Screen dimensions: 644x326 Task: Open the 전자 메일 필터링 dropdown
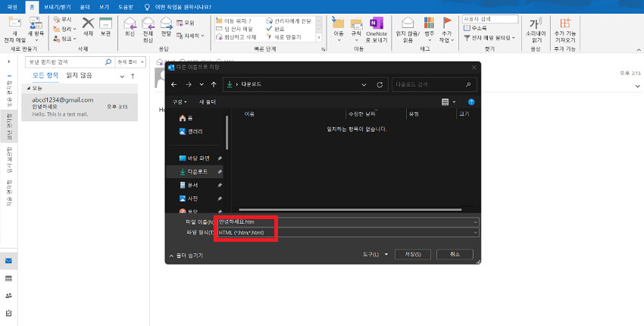click(x=489, y=38)
